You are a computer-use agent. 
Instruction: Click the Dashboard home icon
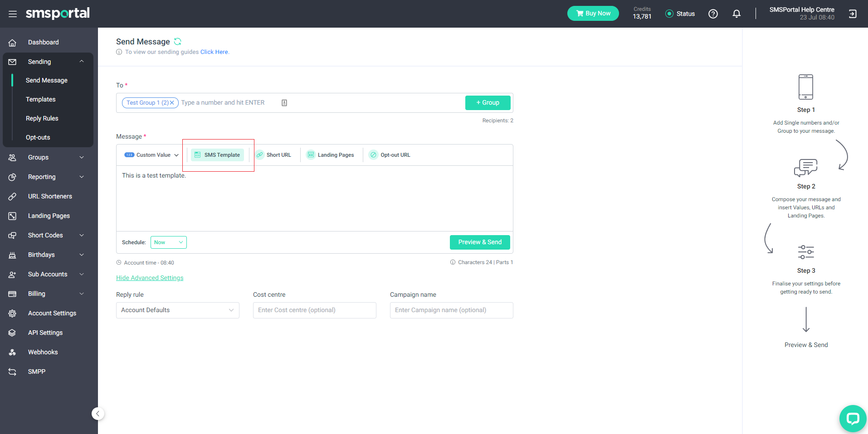(x=12, y=43)
